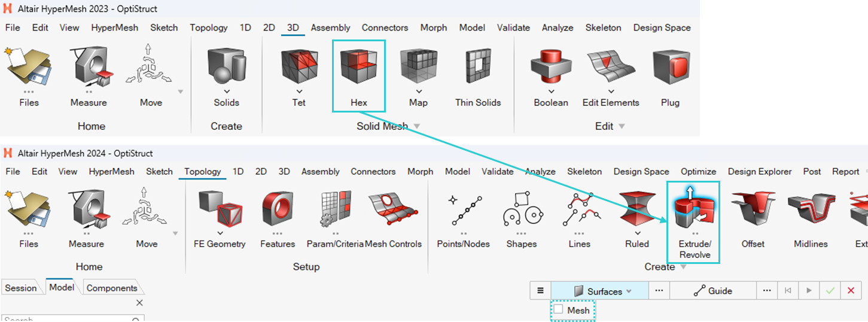Viewport: 868px width, 322px height.
Task: Open Validate ribbon in HyperMesh 2023
Action: coord(513,28)
